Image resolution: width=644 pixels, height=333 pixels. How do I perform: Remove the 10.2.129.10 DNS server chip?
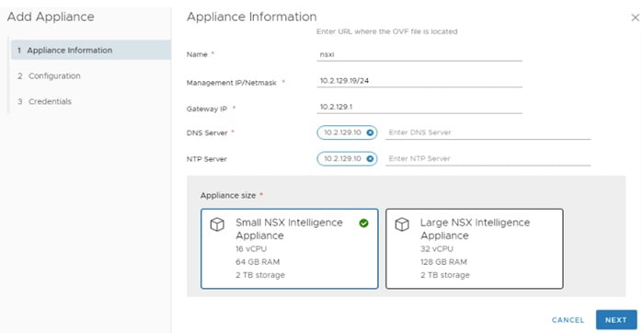point(370,132)
